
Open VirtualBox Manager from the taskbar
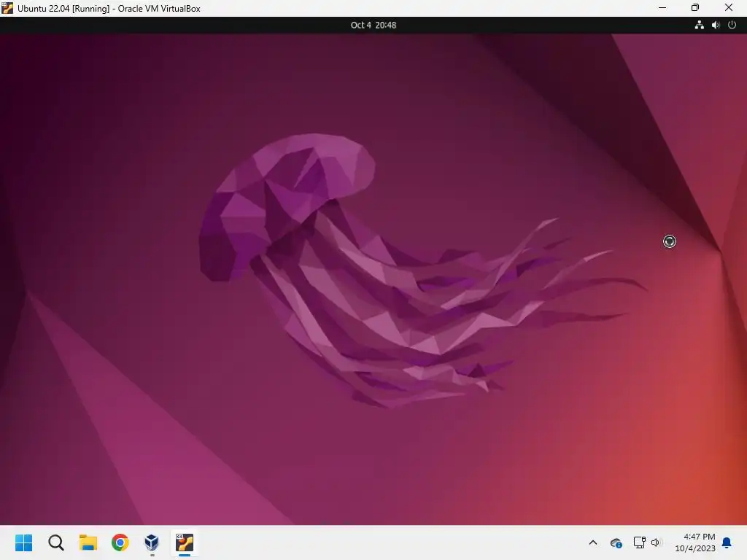[x=152, y=542]
